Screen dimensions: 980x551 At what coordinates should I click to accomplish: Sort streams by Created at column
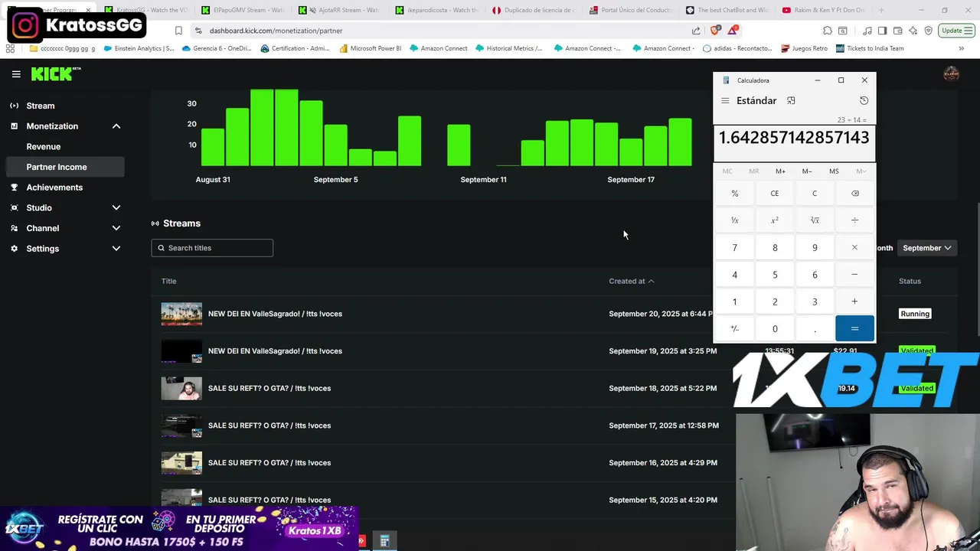632,281
